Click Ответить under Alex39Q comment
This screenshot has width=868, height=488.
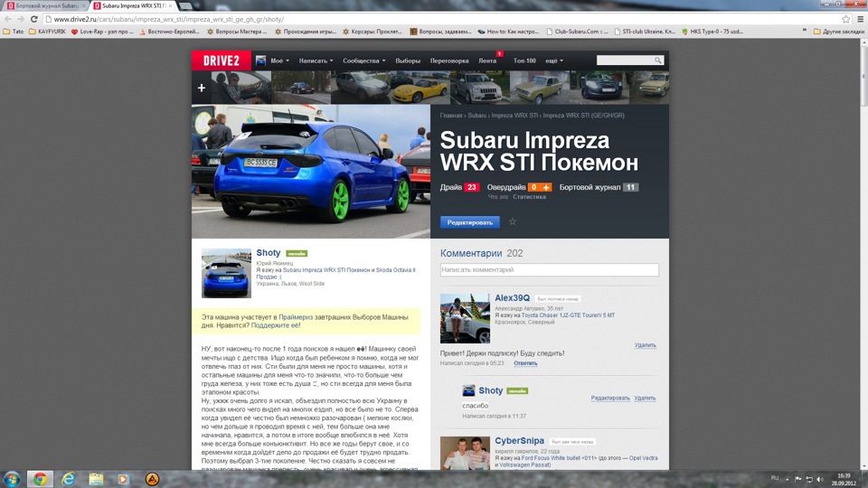coord(525,363)
